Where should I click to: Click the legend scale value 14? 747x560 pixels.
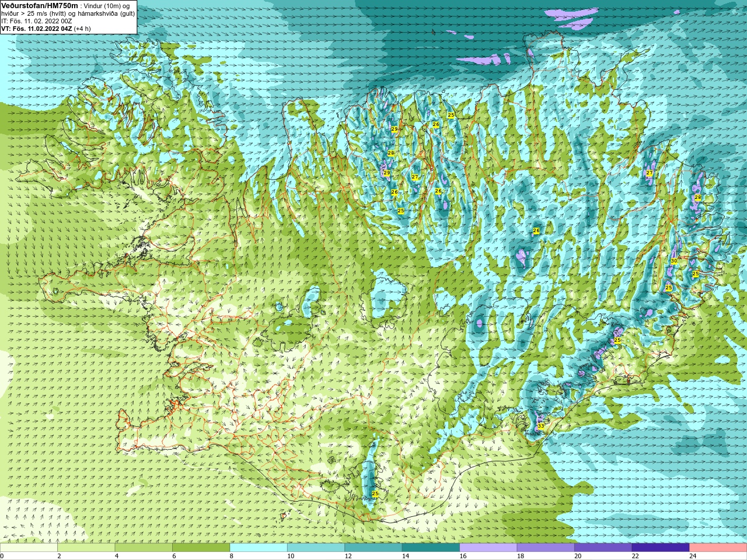pos(406,556)
